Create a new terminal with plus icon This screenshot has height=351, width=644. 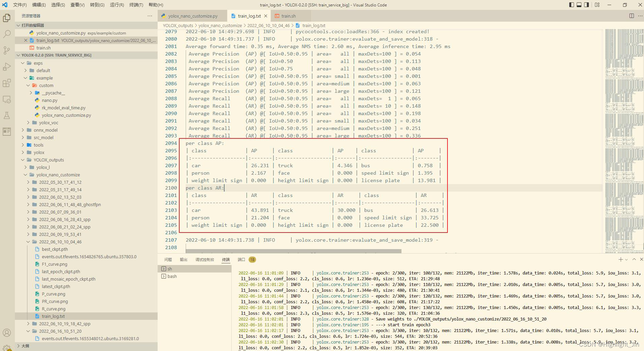pyautogui.click(x=621, y=259)
